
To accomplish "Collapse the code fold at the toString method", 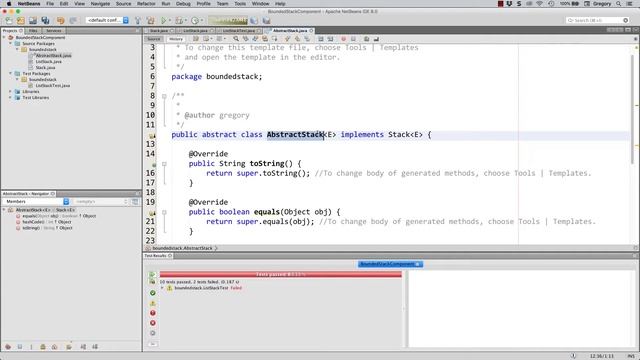I will pos(164,164).
